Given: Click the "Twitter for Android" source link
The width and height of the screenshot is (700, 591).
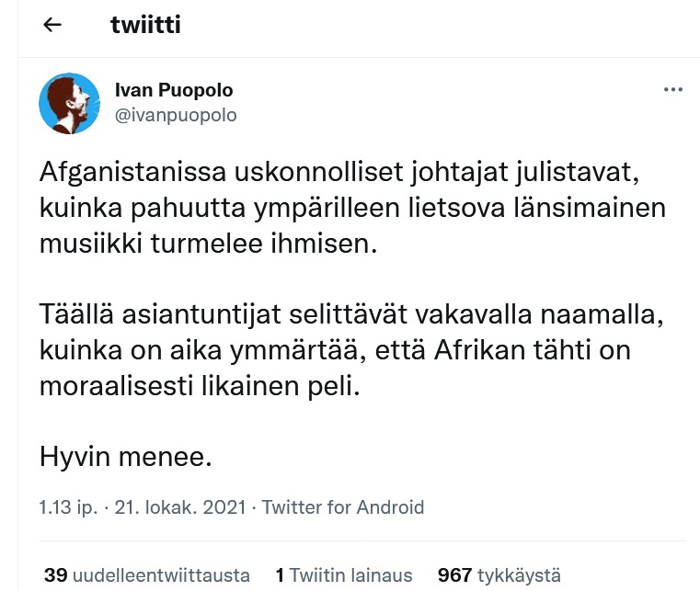Looking at the screenshot, I should click(343, 506).
